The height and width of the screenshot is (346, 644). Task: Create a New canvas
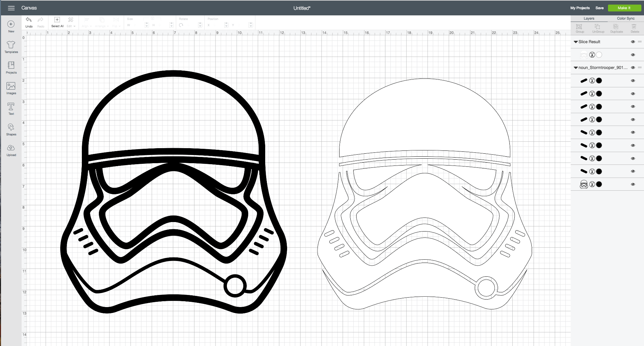coord(11,26)
